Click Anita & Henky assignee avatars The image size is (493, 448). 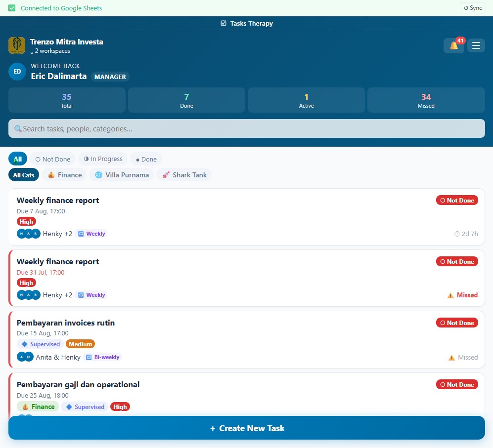[x=25, y=357]
